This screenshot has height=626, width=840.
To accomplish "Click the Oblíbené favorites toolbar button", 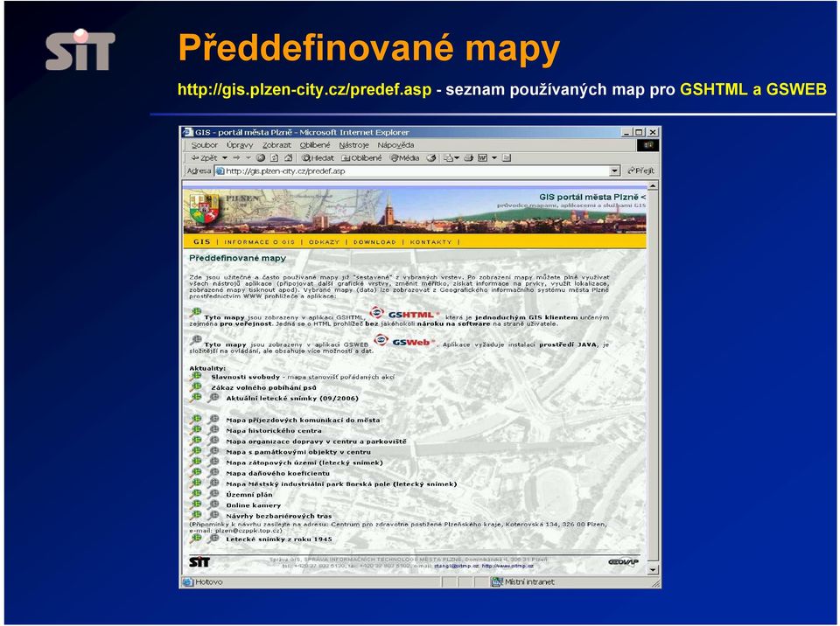I will (x=361, y=158).
